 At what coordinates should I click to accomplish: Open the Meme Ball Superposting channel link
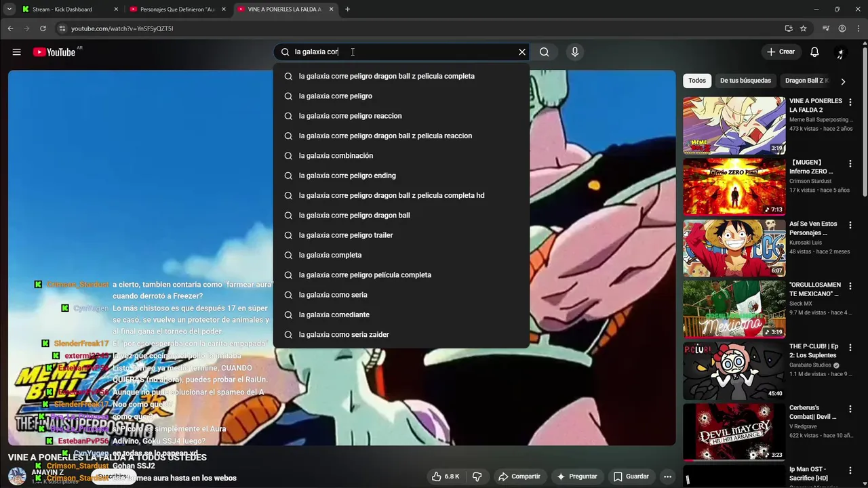[821, 119]
